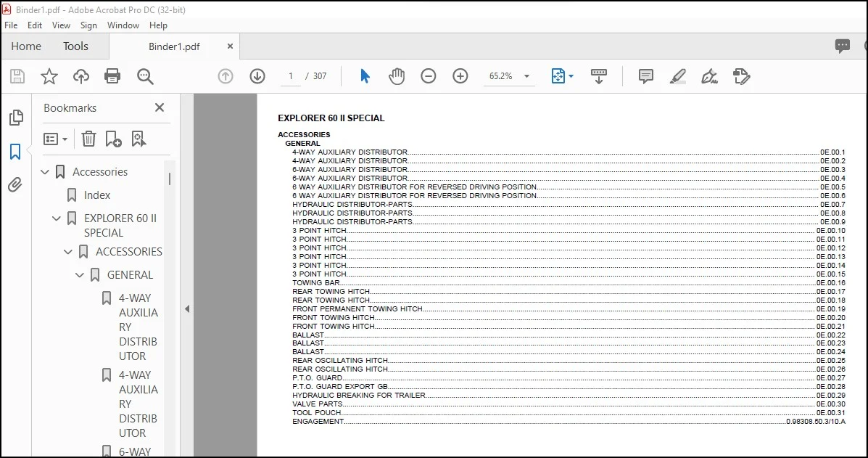868x458 pixels.
Task: Switch to the Tools tab
Action: [x=75, y=46]
